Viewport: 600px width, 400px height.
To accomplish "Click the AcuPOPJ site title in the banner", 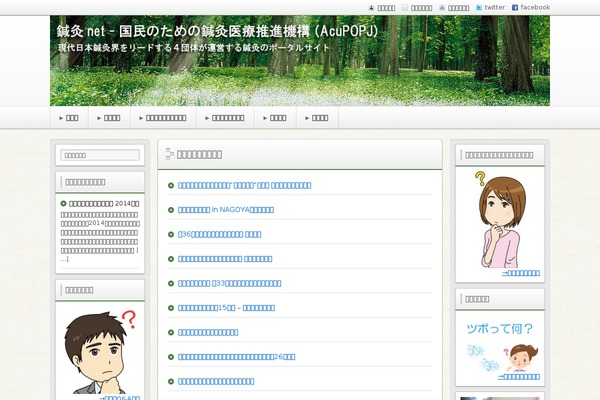I will click(217, 31).
